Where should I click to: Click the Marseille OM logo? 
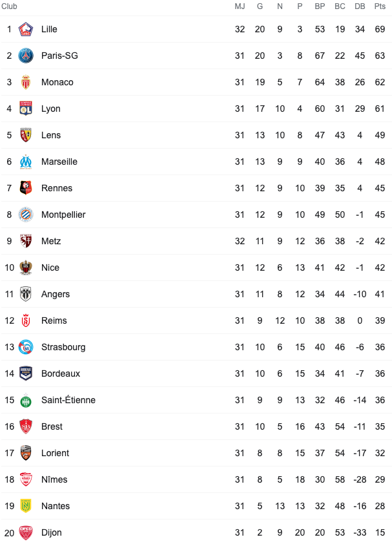(x=26, y=162)
